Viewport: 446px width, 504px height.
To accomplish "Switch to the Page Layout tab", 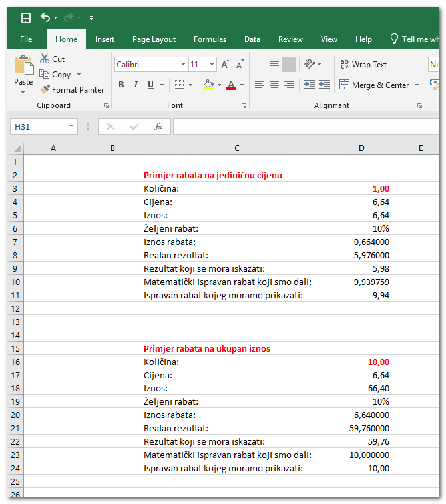I will (x=154, y=39).
